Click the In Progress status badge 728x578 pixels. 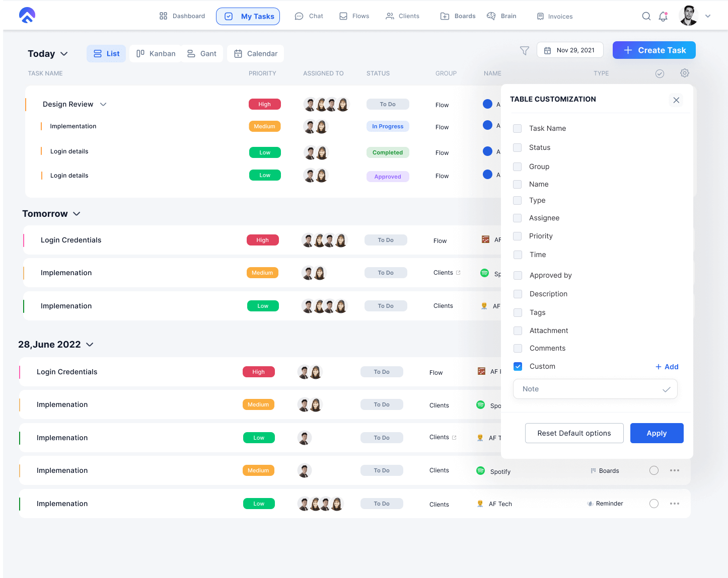tap(388, 126)
